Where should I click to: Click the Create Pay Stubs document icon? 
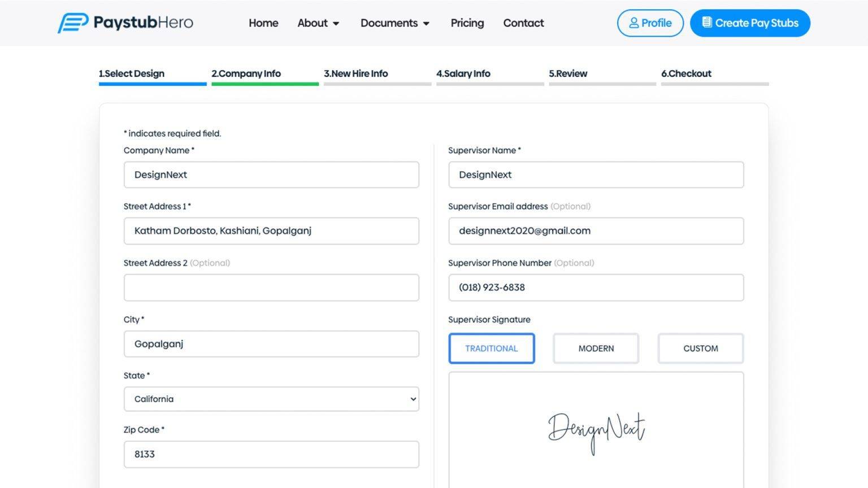point(706,23)
